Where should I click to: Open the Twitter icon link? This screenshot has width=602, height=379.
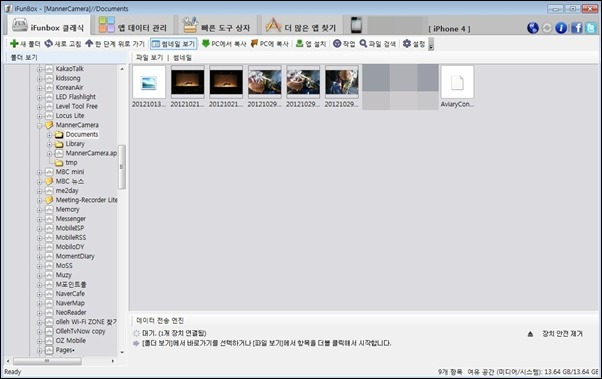click(591, 28)
